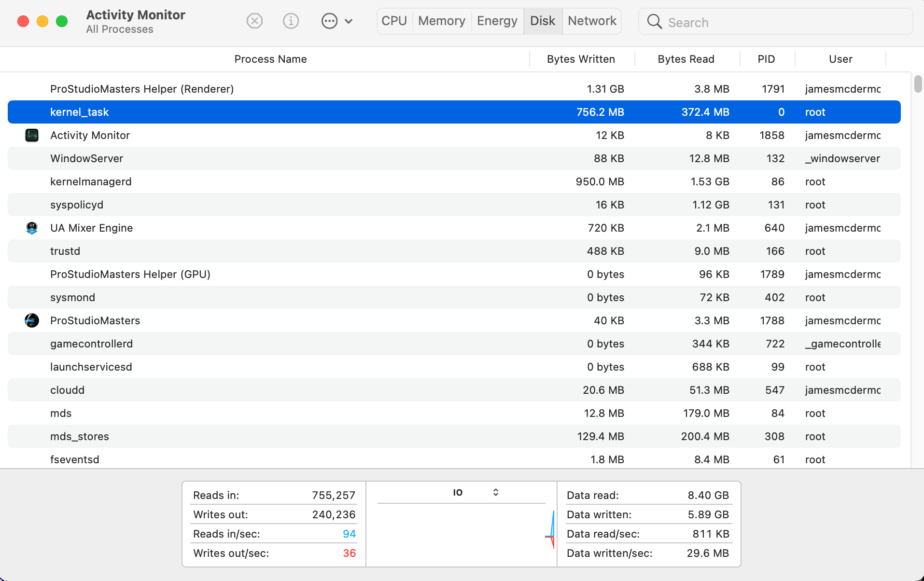Click the Activity Monitor window title
Viewport: 924px width, 581px height.
(136, 15)
